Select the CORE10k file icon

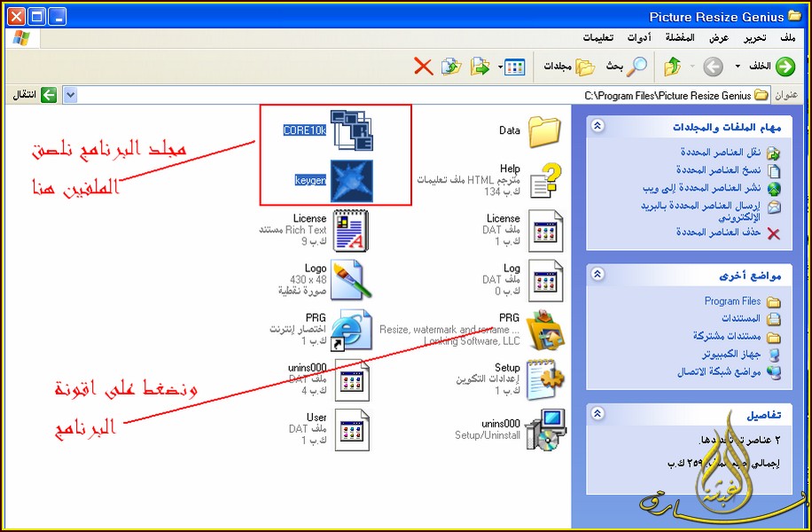[x=352, y=130]
